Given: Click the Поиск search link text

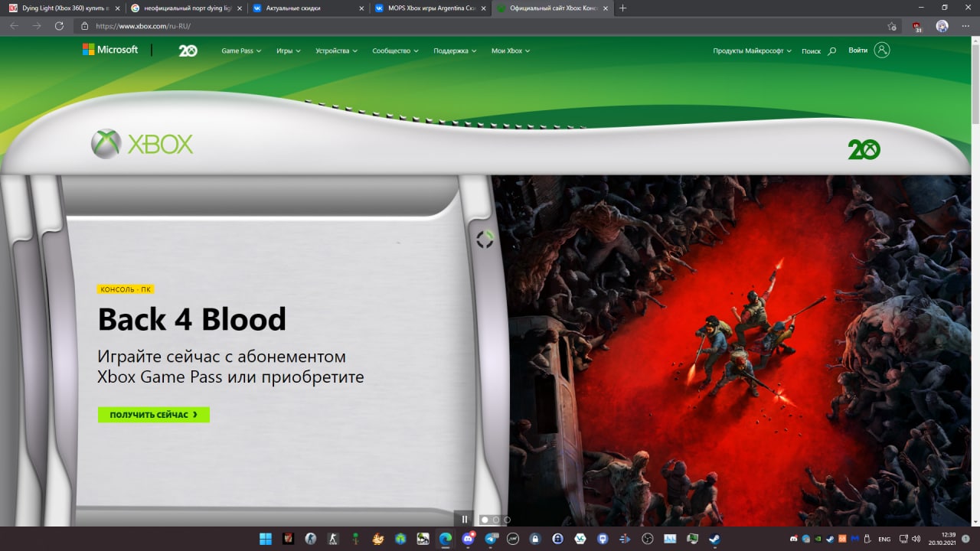Looking at the screenshot, I should [x=811, y=51].
